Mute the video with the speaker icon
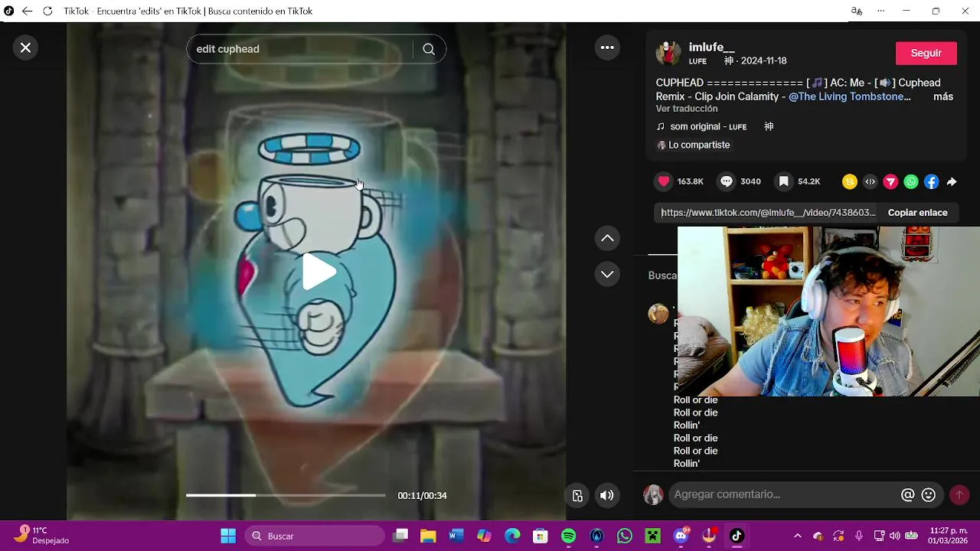Screen dimensions: 980x551 pos(606,495)
